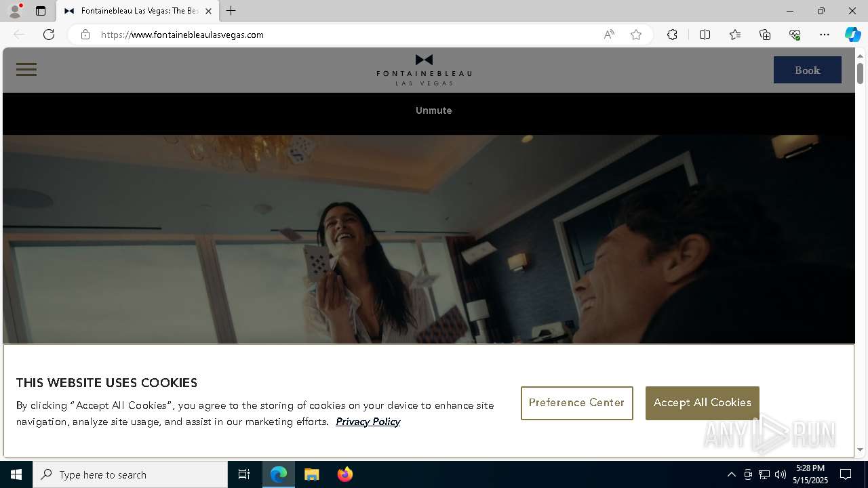
Task: Activate Read aloud icon
Action: (609, 35)
